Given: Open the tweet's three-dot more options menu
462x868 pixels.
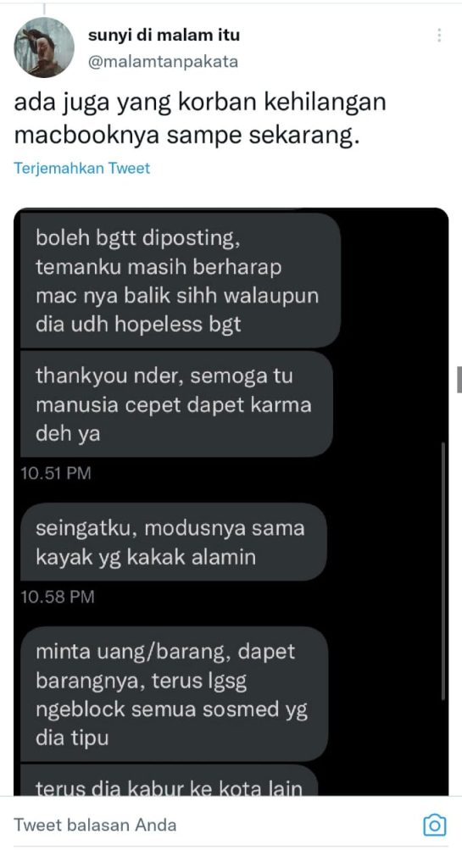Looking at the screenshot, I should pyautogui.click(x=439, y=36).
